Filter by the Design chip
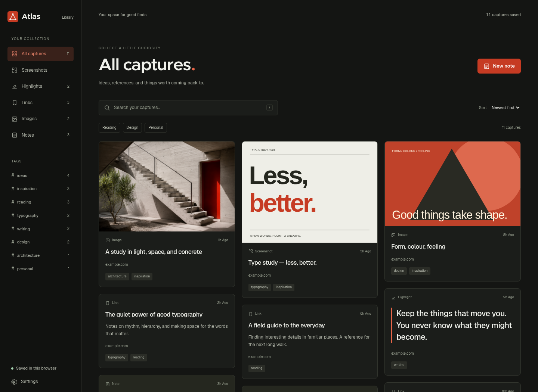This screenshot has height=392, width=538. pos(132,128)
